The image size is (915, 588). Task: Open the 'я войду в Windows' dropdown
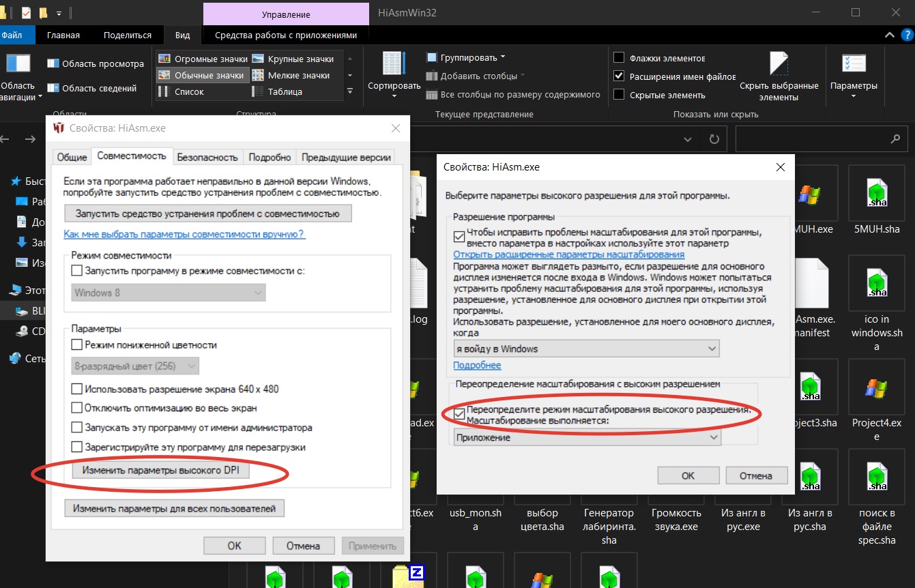[x=586, y=349]
